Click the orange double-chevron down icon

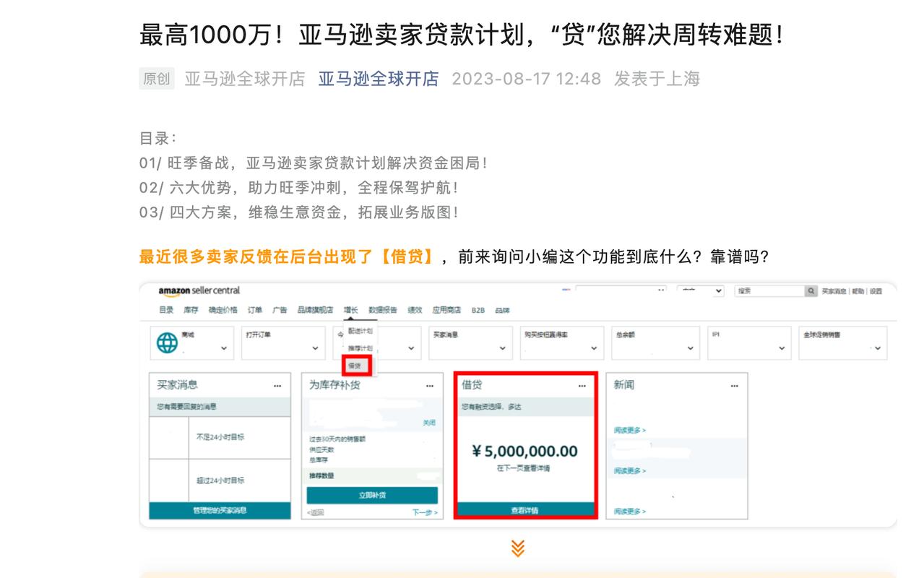517,548
